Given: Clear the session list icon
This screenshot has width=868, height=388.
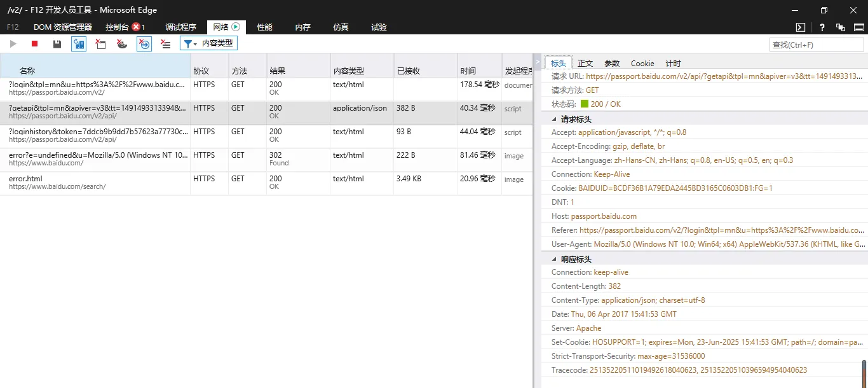Looking at the screenshot, I should (x=165, y=44).
